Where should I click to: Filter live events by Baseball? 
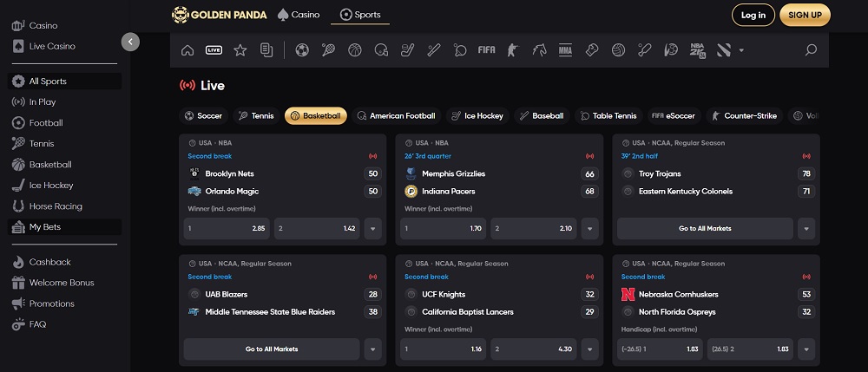[542, 115]
